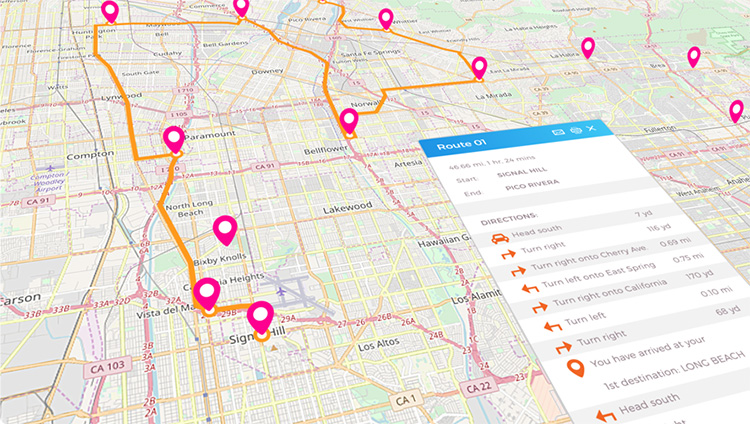Select the pink pin at La Mirada
The height and width of the screenshot is (424, 750).
tap(479, 68)
